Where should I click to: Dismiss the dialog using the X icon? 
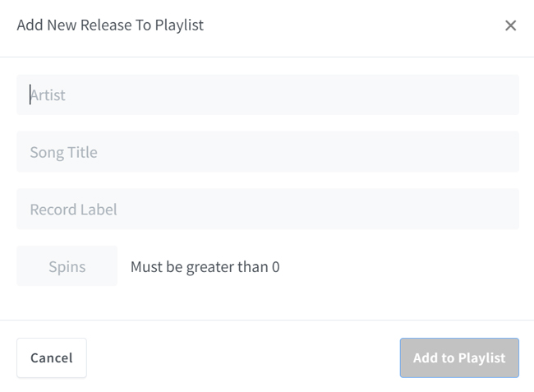click(510, 25)
